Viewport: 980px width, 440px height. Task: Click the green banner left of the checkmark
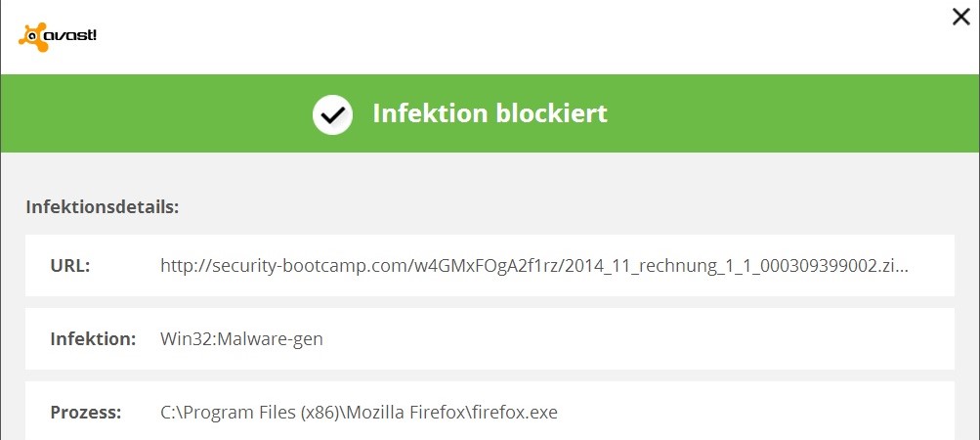[x=156, y=113]
